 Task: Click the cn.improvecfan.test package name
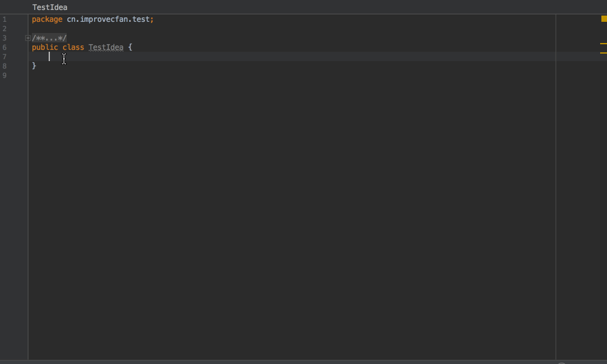click(108, 19)
